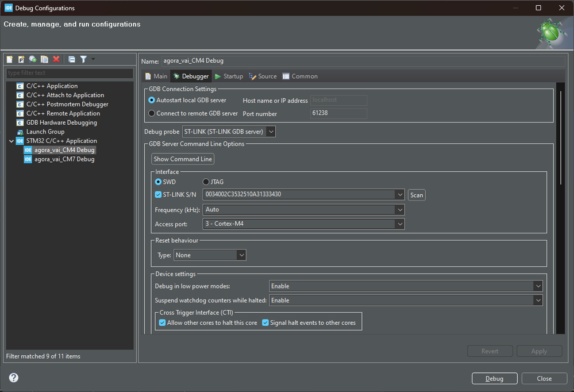
Task: Open the Access port dropdown
Action: tap(400, 224)
